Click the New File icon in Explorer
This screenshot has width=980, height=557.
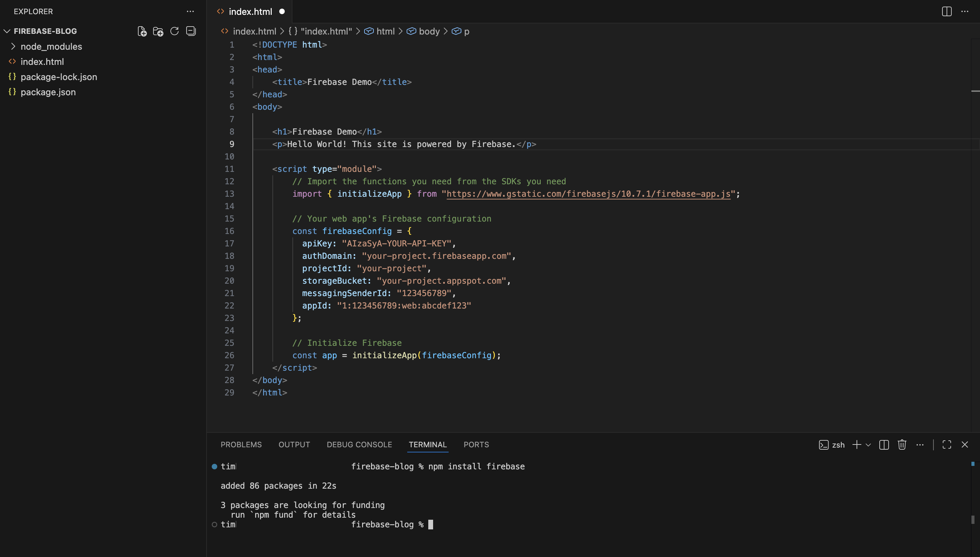click(142, 31)
